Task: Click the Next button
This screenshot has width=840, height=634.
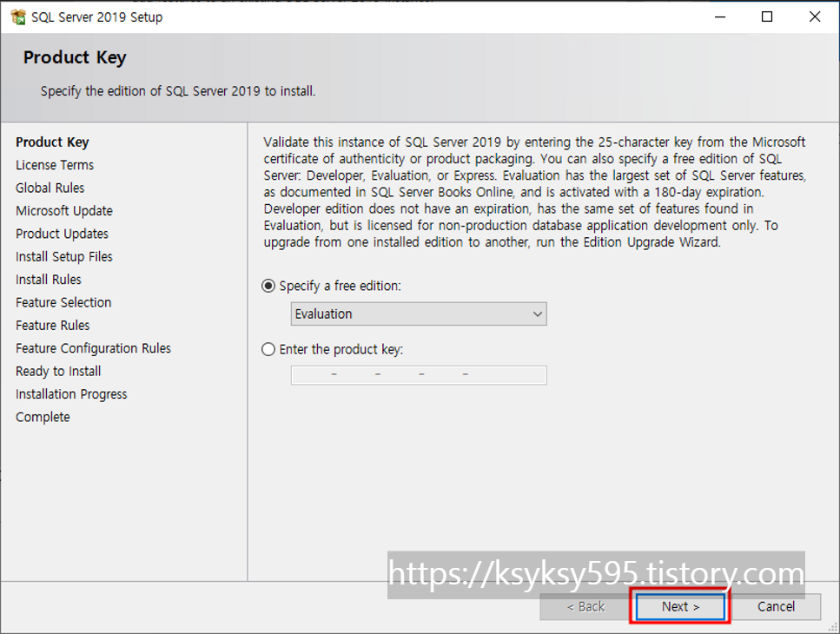Action: [680, 607]
